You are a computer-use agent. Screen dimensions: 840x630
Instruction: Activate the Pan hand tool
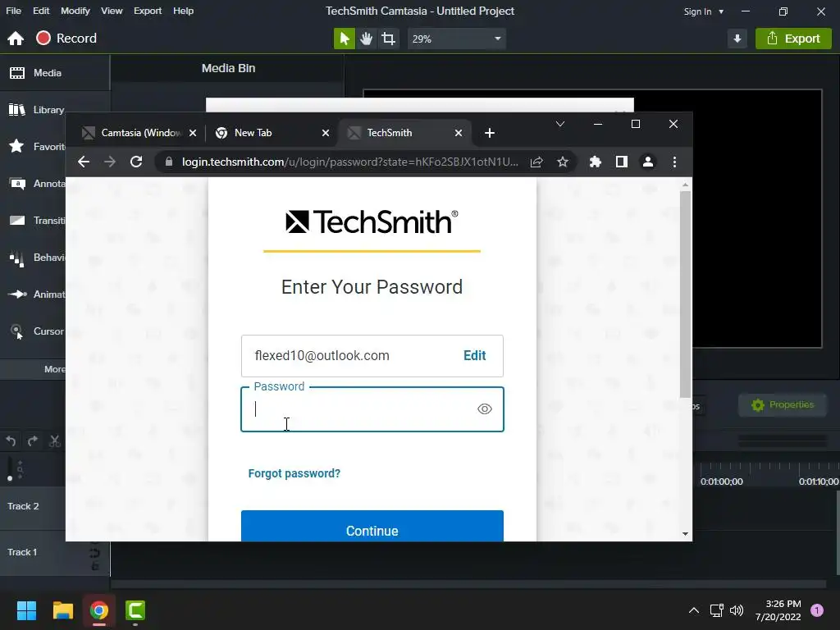tap(367, 39)
